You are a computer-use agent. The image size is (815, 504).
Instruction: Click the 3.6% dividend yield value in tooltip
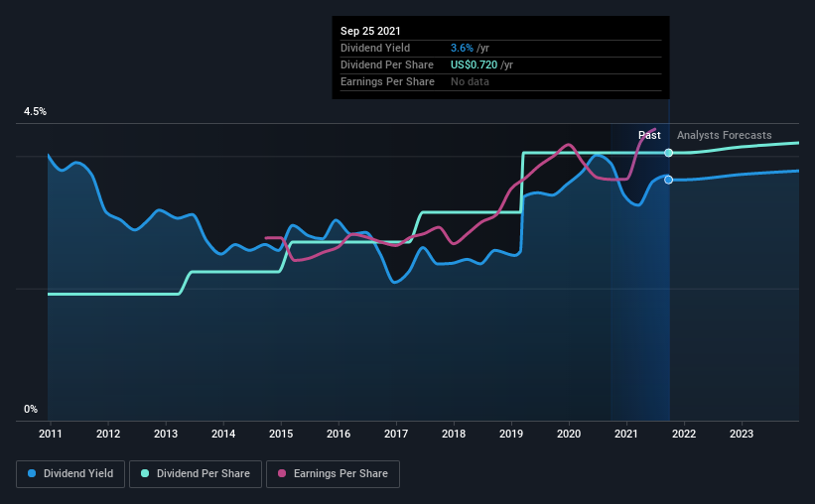[x=462, y=48]
